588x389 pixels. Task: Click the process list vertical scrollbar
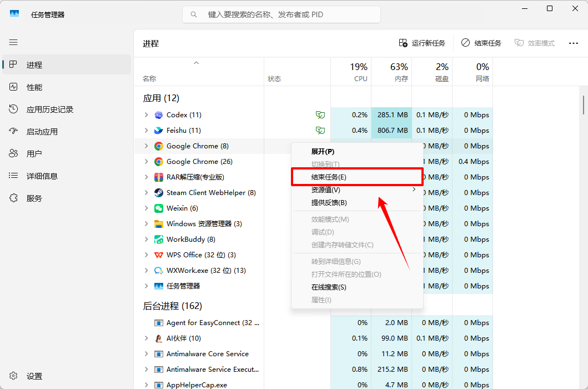coord(584,105)
